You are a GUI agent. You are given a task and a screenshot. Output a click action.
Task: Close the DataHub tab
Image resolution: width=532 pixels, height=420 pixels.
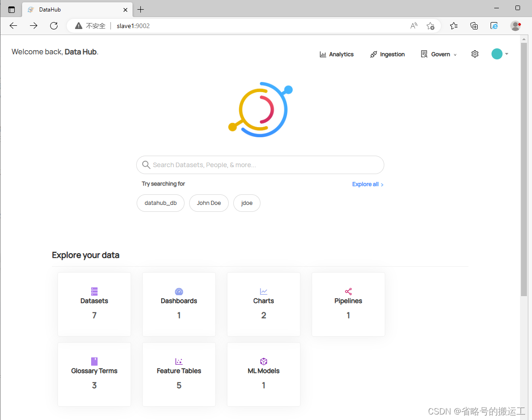coord(125,10)
